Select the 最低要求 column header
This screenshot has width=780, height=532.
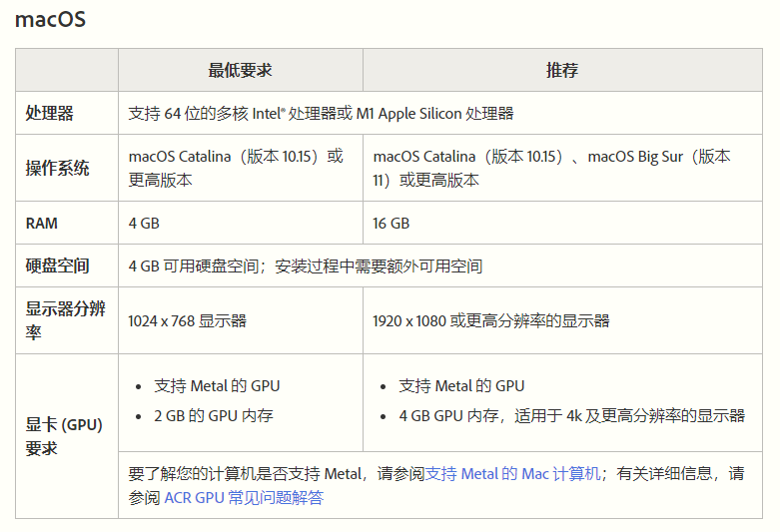pos(241,70)
